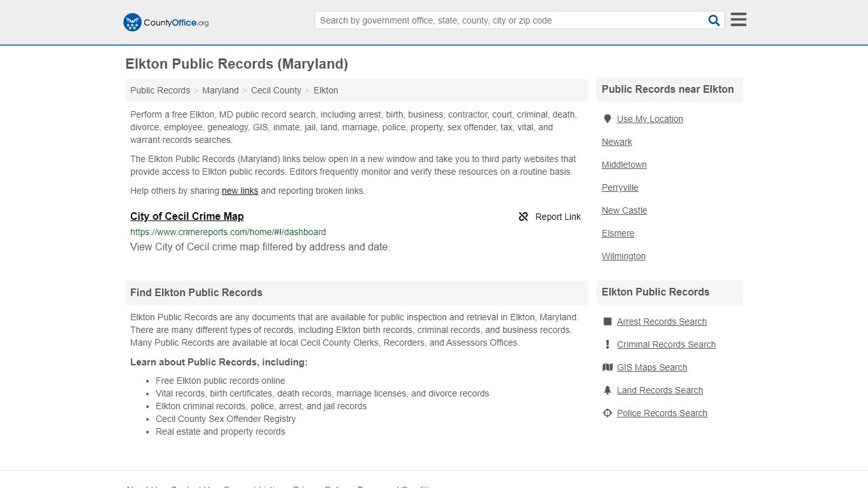Select the Elkton breadcrumb item
Image resolution: width=868 pixels, height=488 pixels.
pos(325,90)
